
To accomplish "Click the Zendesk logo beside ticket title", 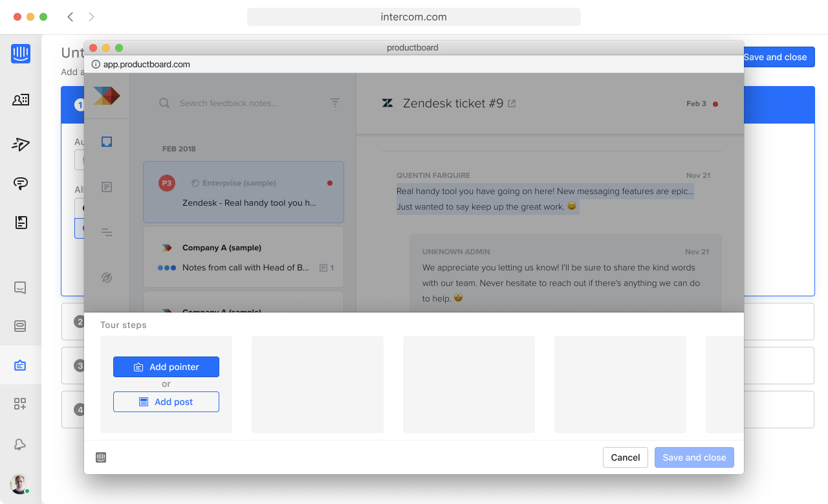I will [387, 103].
